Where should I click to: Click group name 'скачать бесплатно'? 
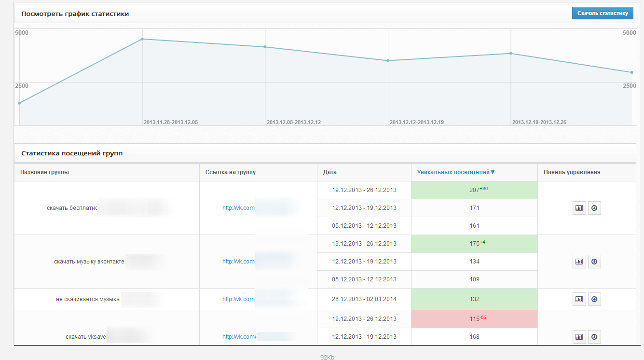72,208
